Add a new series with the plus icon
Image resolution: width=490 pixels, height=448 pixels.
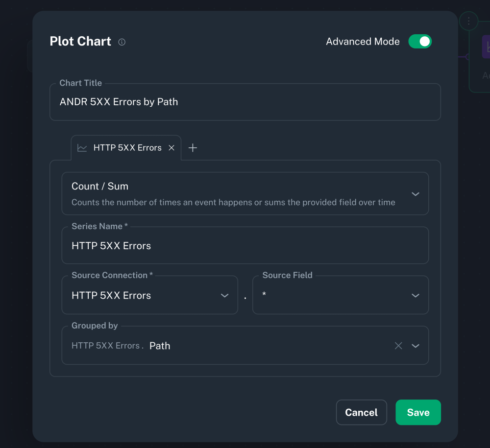tap(193, 147)
